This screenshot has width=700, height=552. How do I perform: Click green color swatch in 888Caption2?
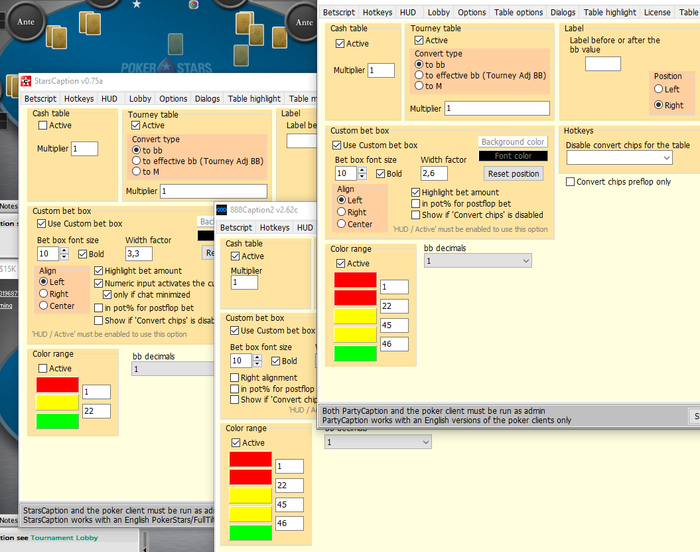pyautogui.click(x=250, y=533)
